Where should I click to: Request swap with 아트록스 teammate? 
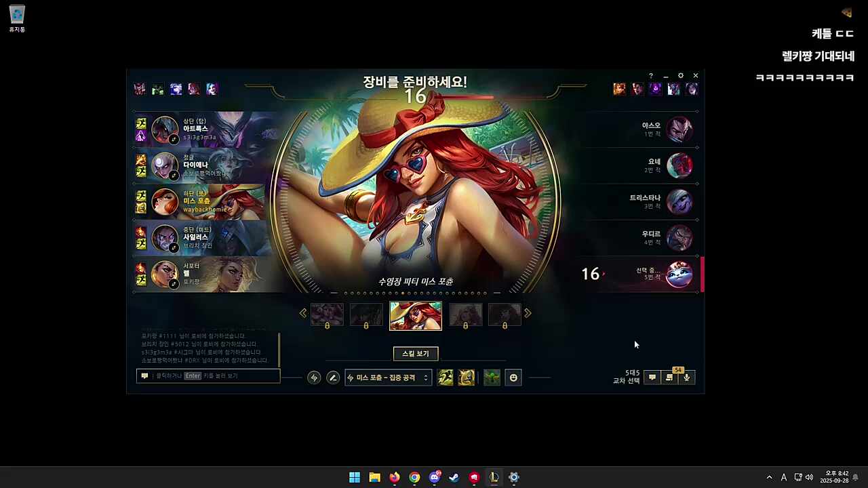(174, 140)
